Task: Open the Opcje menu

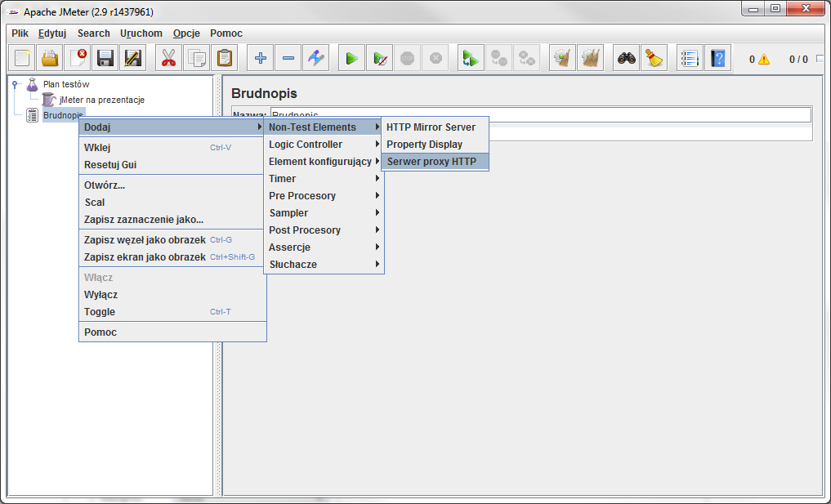Action: coord(186,33)
